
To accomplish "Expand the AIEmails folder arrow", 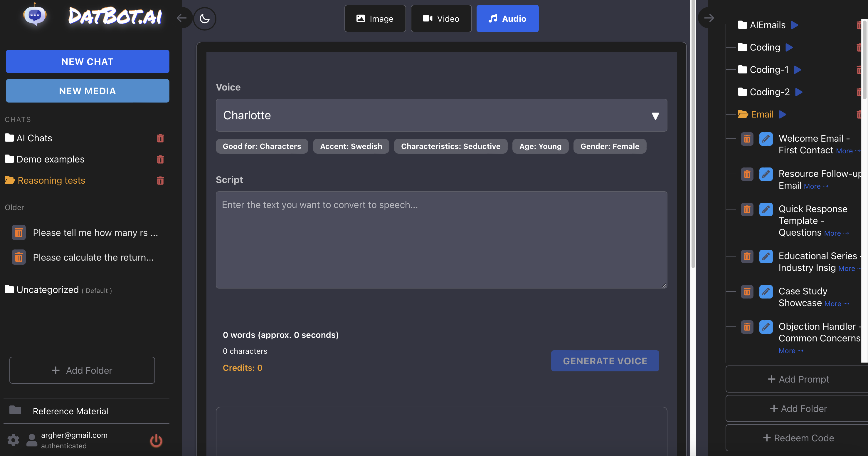I will (795, 25).
